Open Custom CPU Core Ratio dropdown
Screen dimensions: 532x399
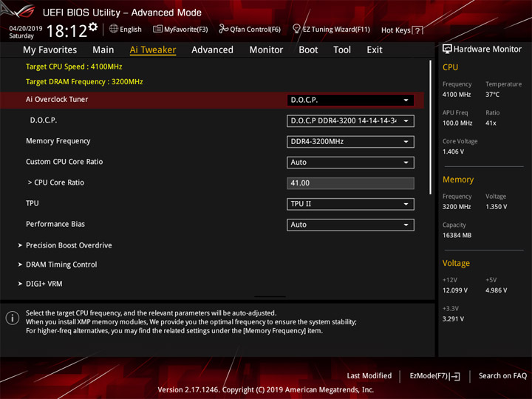click(x=350, y=162)
